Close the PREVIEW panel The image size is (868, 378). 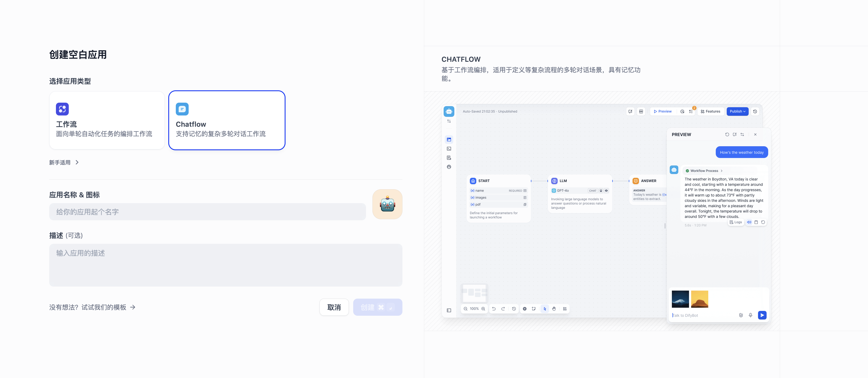(755, 135)
